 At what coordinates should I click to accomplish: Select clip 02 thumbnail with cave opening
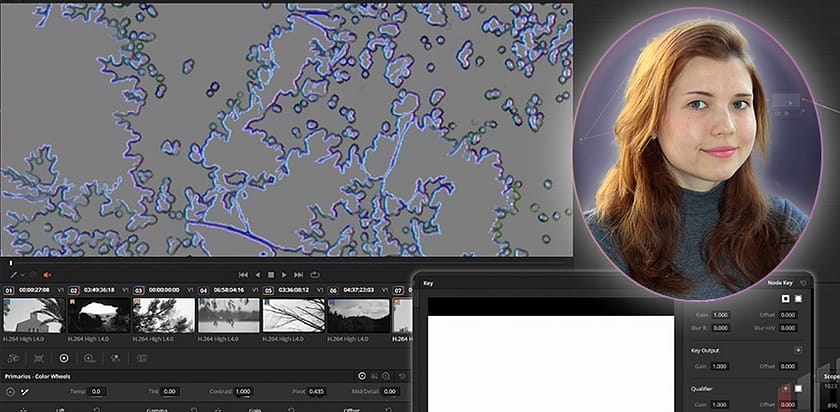(99, 316)
